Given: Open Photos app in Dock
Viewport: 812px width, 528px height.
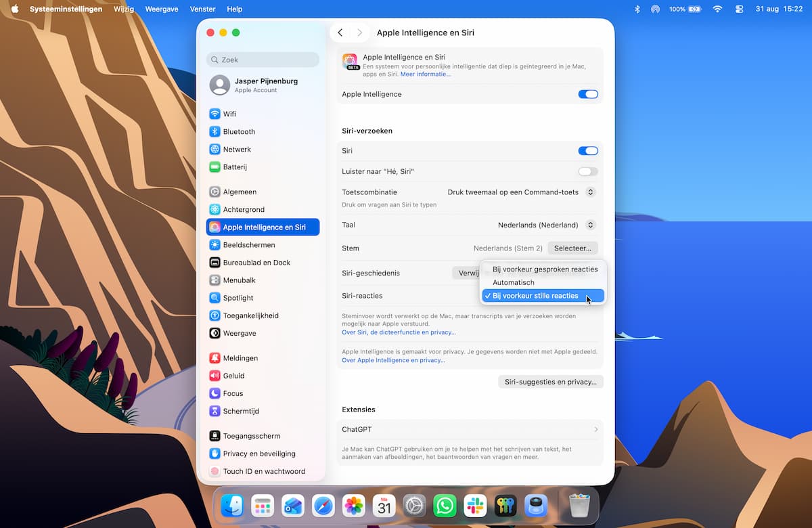Looking at the screenshot, I should tap(354, 505).
